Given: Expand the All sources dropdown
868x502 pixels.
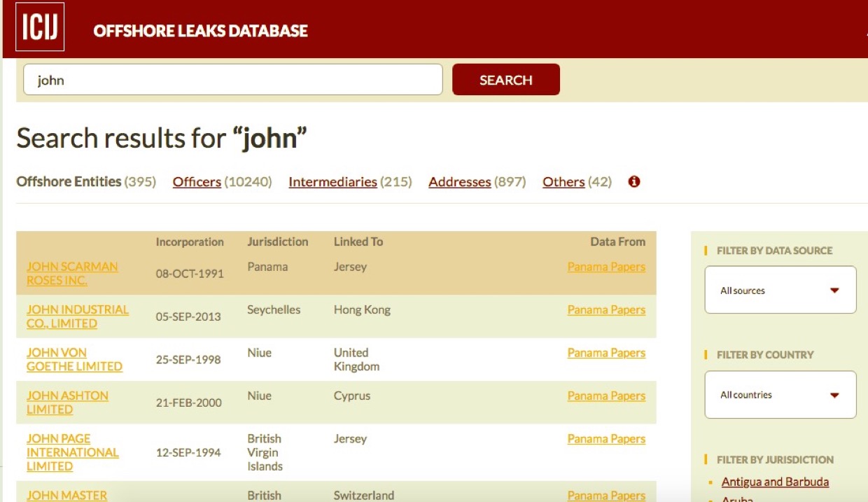Looking at the screenshot, I should coord(780,290).
